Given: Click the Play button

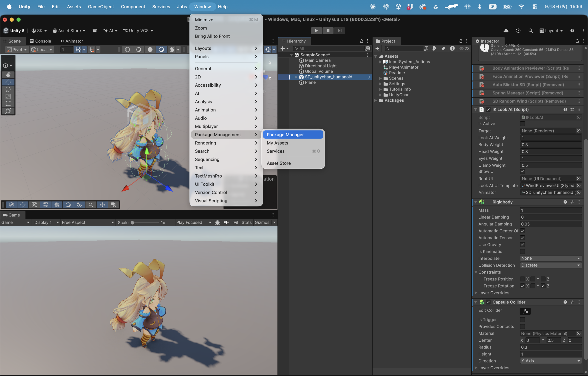Looking at the screenshot, I should [316, 31].
